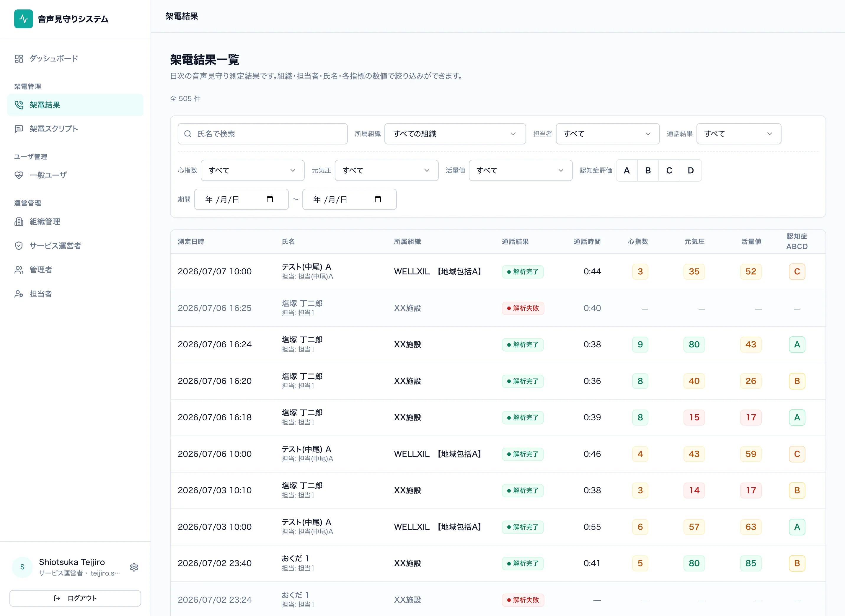Image resolution: width=845 pixels, height=616 pixels.
Task: Open 管理者 menu item
Action: (75, 270)
